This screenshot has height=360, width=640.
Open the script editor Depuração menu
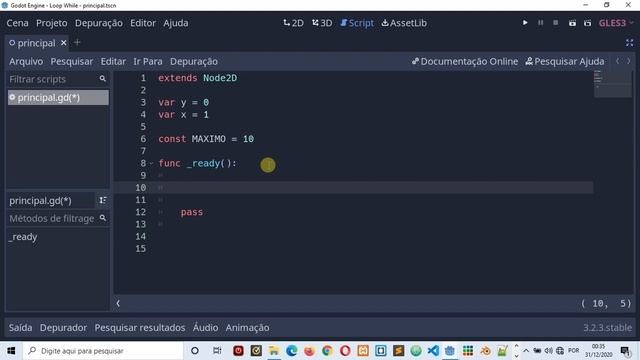pyautogui.click(x=193, y=61)
